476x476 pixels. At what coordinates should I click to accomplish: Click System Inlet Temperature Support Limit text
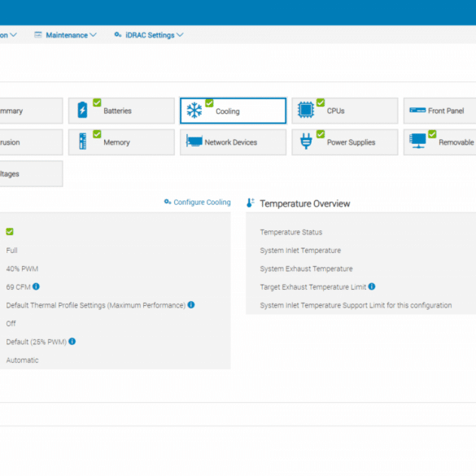click(x=356, y=305)
